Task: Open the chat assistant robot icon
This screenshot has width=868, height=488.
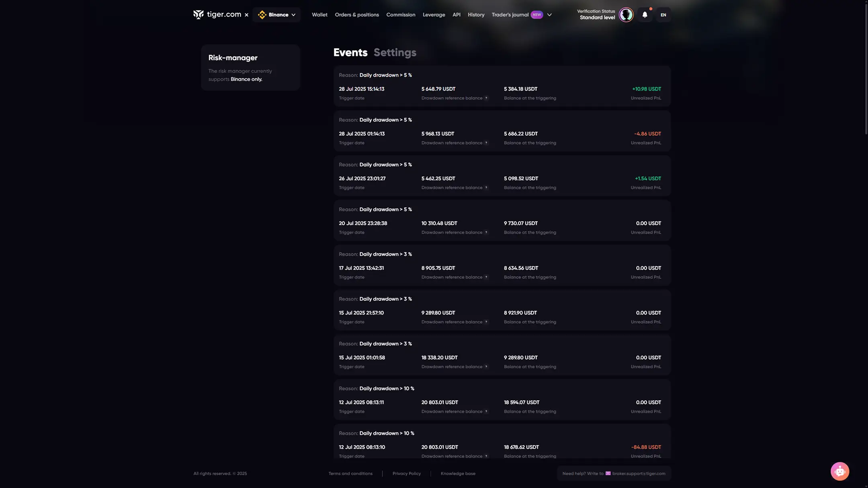Action: (839, 471)
